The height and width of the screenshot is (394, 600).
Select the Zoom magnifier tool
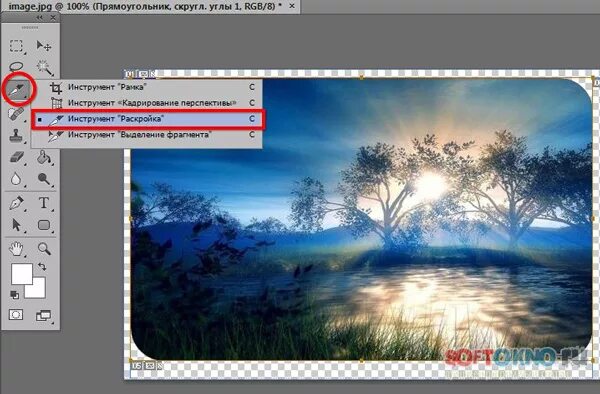tap(44, 249)
